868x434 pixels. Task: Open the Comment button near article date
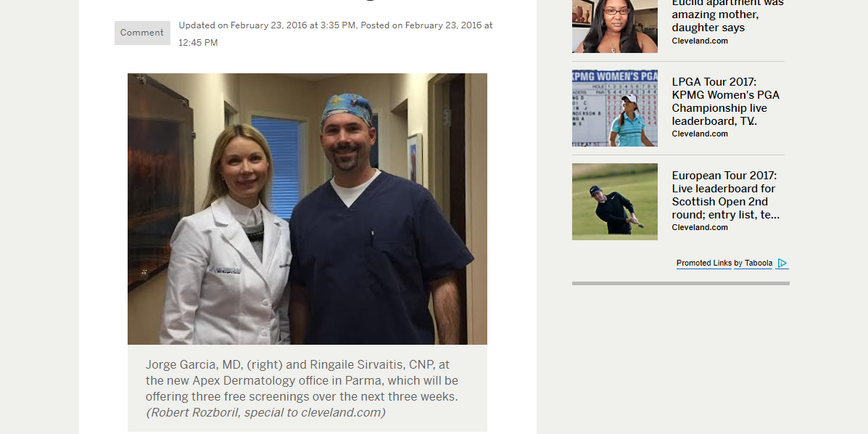point(142,33)
